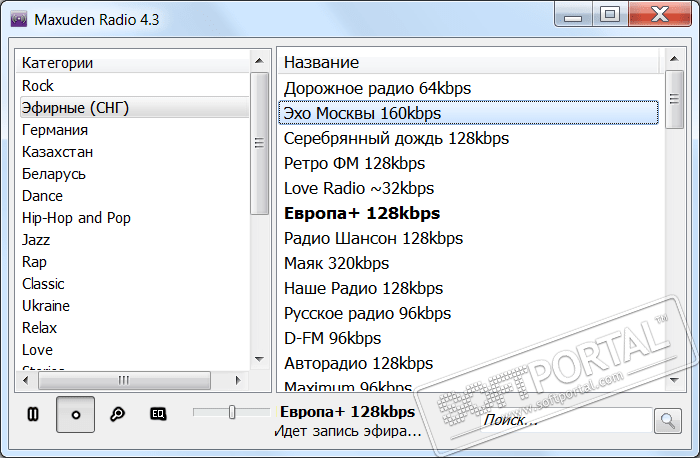Open the EQ equalizer
The image size is (700, 458).
(158, 414)
